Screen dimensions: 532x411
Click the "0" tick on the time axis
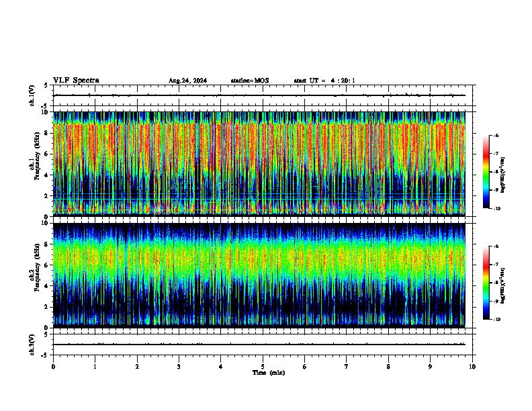pos(53,367)
